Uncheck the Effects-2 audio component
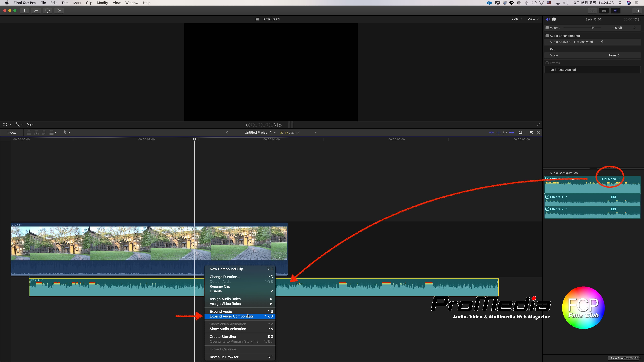Screen dimensions: 644x362 547,209
